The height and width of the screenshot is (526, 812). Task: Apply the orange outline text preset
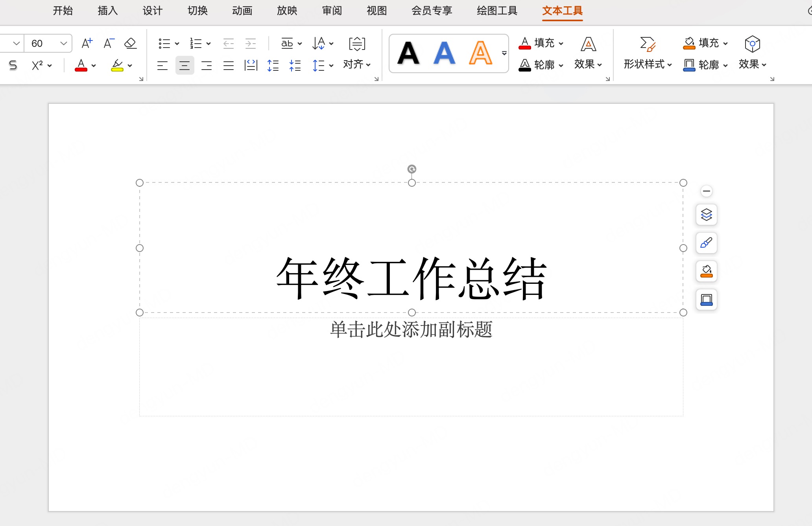pyautogui.click(x=480, y=53)
